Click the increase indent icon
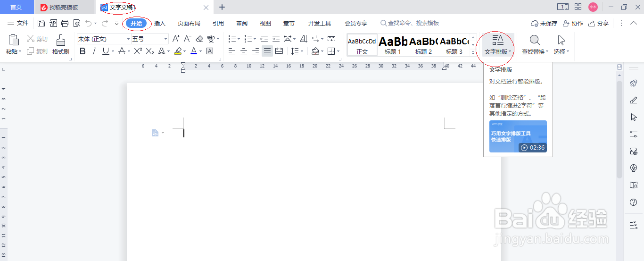 point(276,39)
